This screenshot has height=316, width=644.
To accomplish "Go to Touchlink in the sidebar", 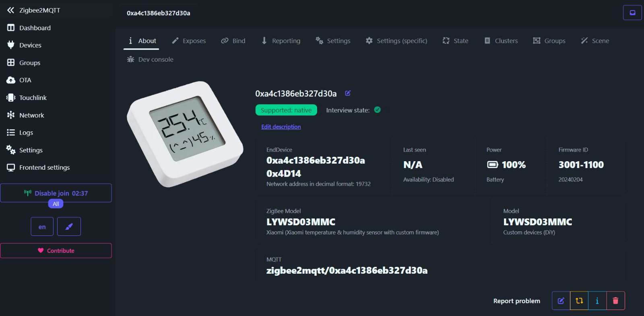I will pyautogui.click(x=33, y=98).
